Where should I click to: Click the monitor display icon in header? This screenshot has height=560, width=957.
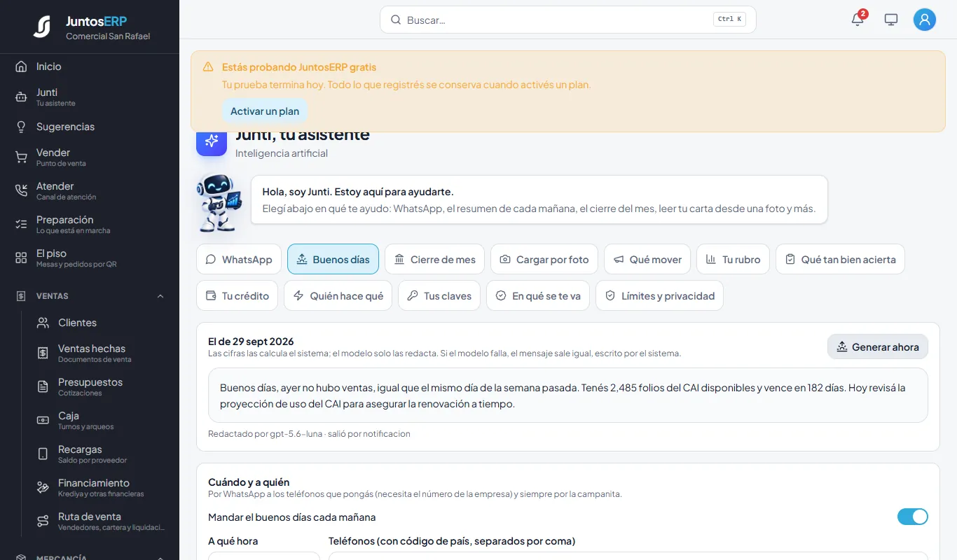coord(891,20)
